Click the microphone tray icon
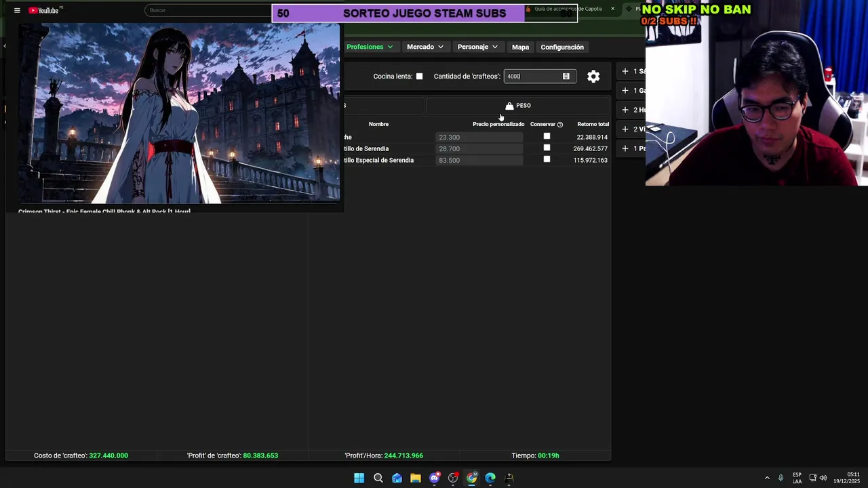868x488 pixels. click(x=781, y=478)
